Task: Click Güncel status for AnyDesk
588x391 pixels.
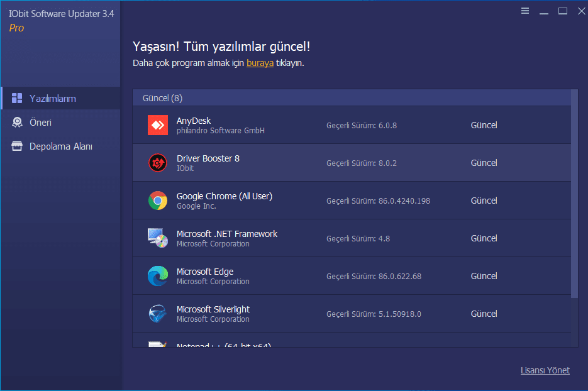Action: 484,125
